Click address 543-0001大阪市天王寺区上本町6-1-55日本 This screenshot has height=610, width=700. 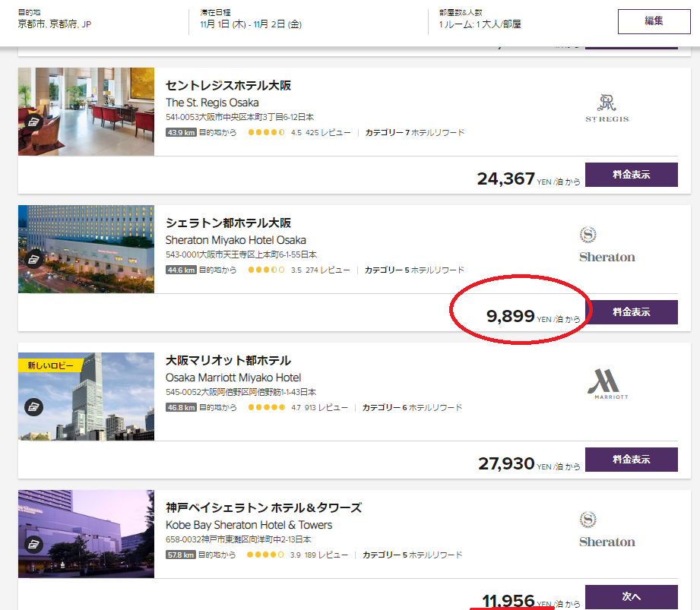click(241, 254)
